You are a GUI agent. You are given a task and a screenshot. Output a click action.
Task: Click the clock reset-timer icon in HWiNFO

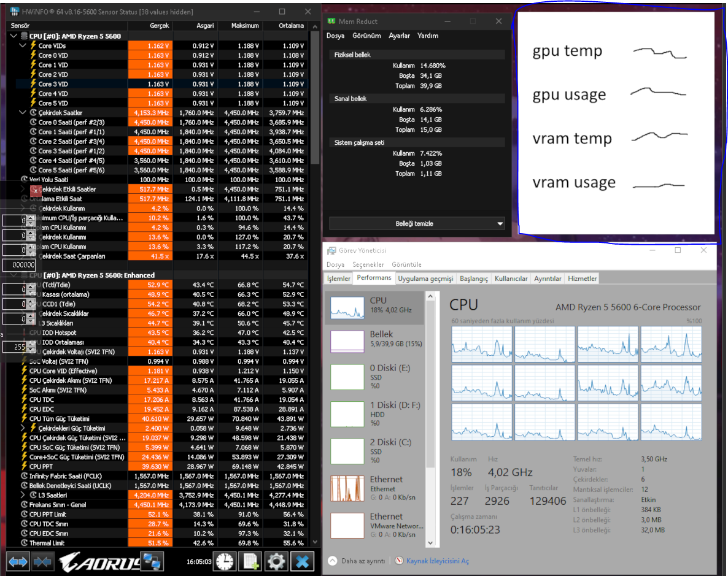(x=225, y=562)
